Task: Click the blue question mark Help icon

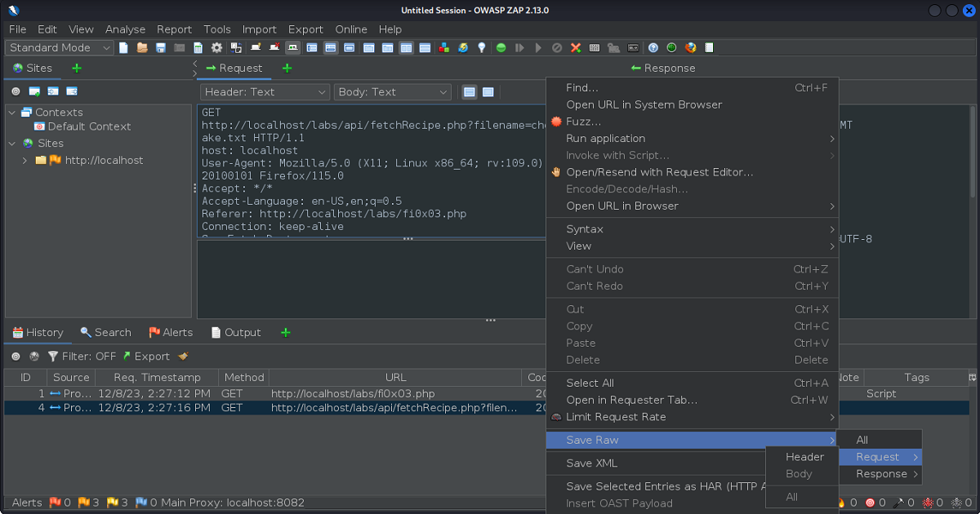Action: tap(653, 48)
